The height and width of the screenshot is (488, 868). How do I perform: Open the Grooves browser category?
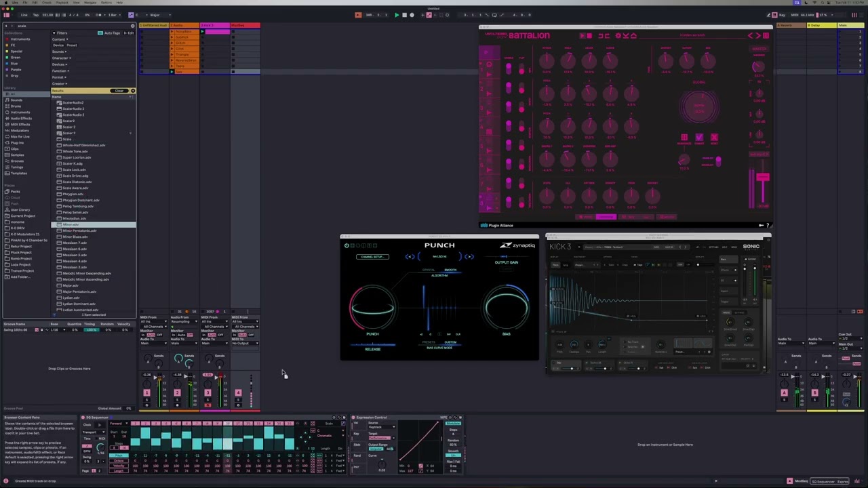click(x=17, y=161)
